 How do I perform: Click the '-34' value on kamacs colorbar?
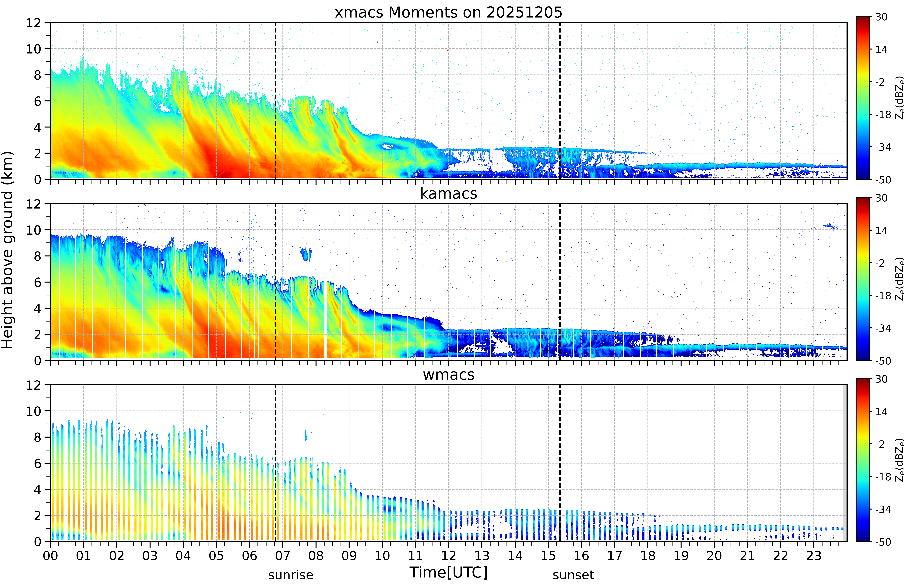[883, 328]
